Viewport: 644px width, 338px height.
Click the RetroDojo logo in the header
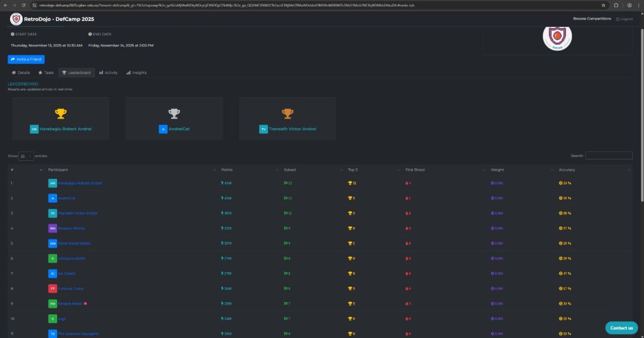[x=16, y=19]
